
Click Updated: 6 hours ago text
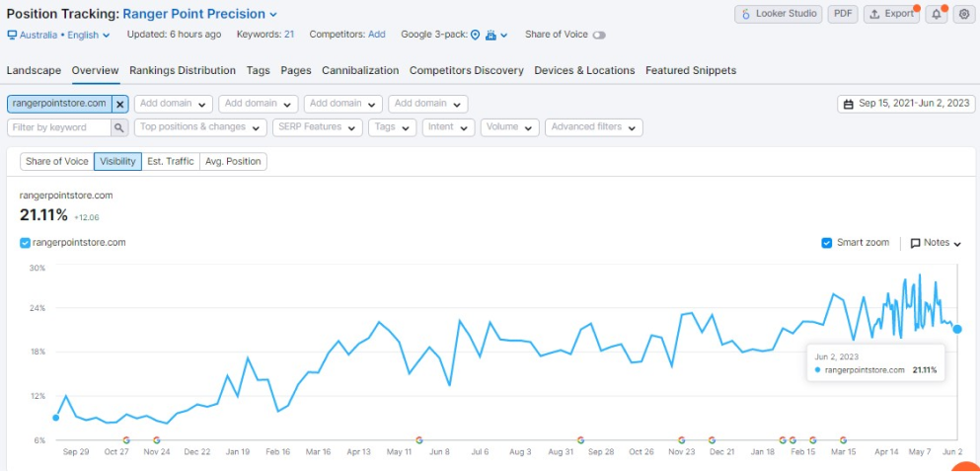174,35
